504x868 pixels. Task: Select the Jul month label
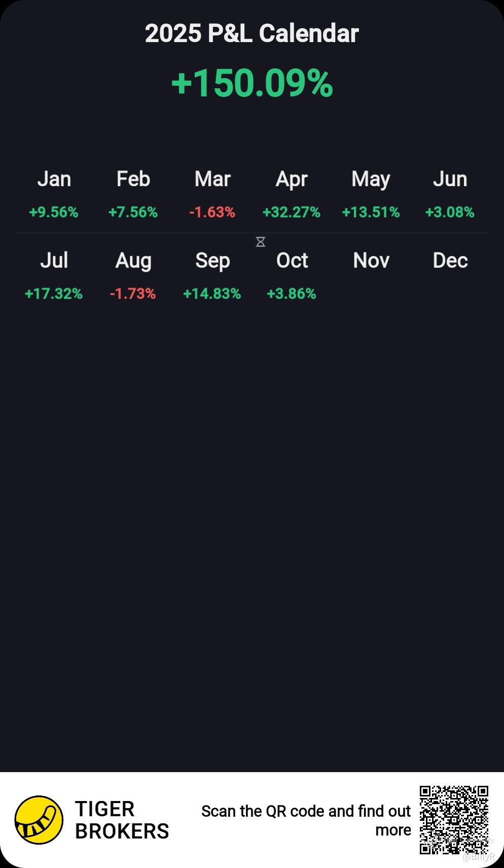tap(54, 260)
